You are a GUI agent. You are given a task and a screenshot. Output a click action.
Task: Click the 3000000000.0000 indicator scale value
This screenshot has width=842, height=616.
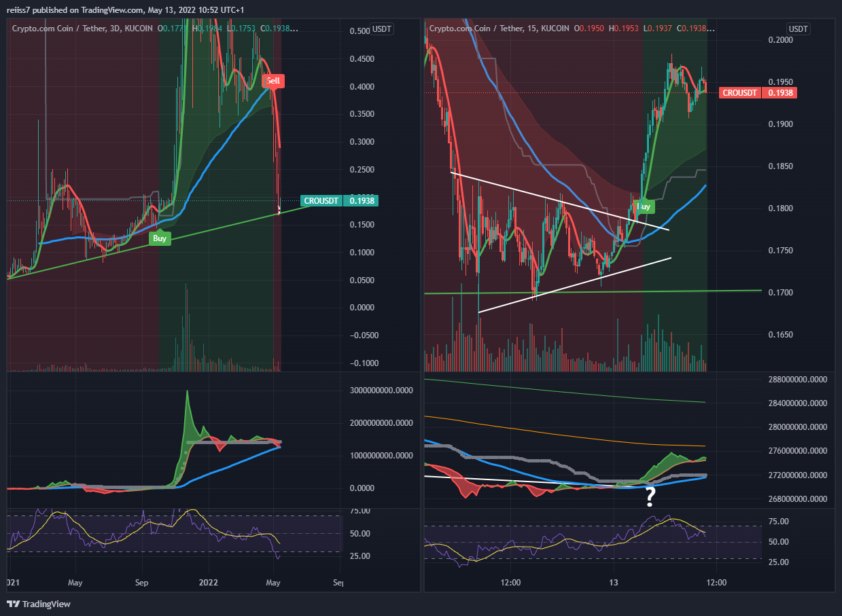[381, 391]
